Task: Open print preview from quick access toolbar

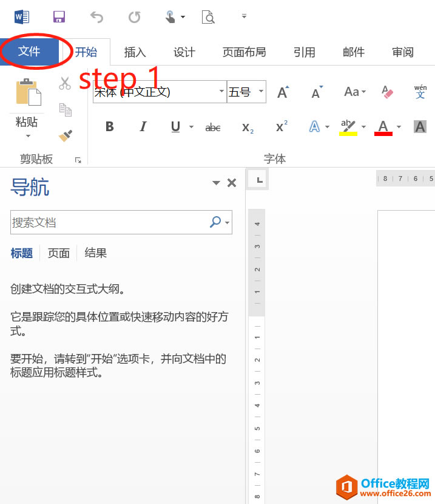Action: tap(208, 17)
